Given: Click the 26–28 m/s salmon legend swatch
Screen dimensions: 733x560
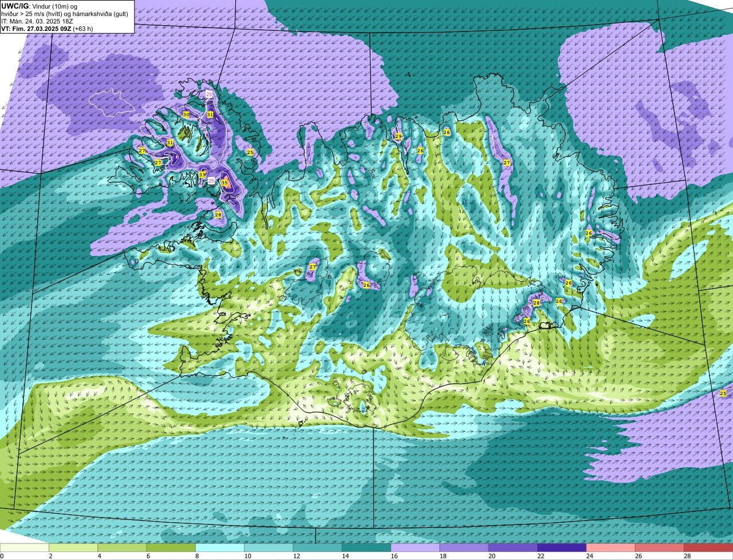Looking at the screenshot, I should (x=660, y=548).
